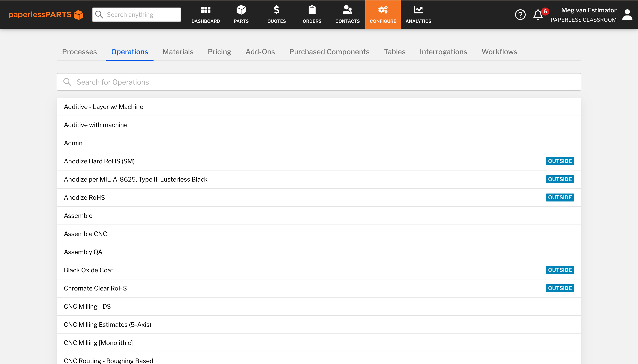Open the Dashboard grid icon
638x364 pixels.
206,10
